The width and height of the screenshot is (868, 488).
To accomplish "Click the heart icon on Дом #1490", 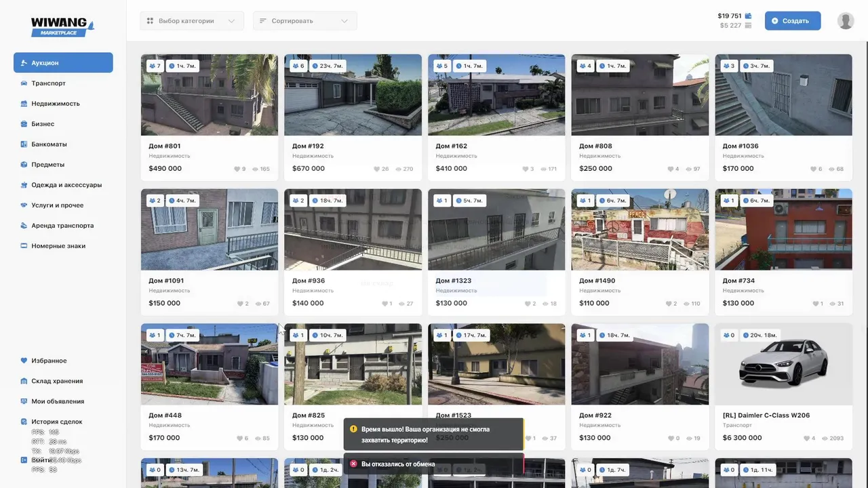I will [669, 304].
